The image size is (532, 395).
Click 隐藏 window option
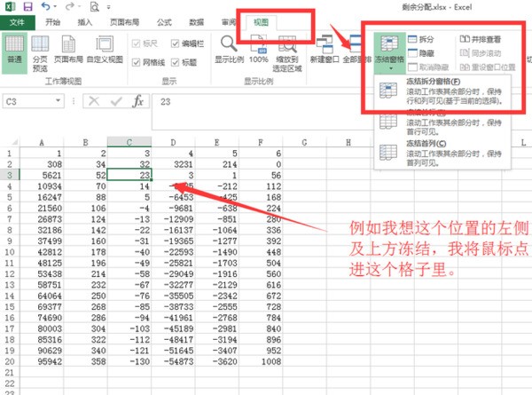tap(421, 53)
